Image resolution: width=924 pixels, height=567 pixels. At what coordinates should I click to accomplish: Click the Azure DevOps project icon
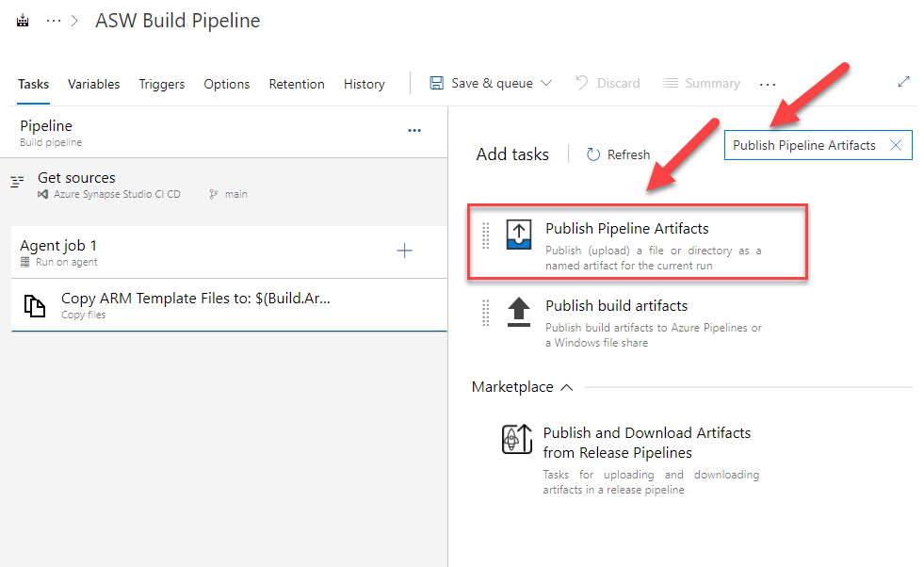(x=24, y=21)
